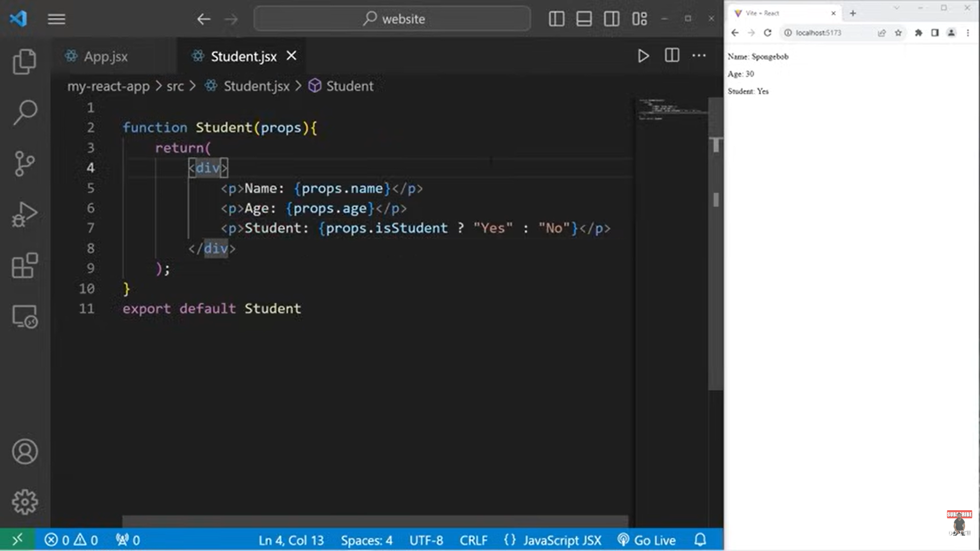Close the Student.jsx tab

point(291,56)
